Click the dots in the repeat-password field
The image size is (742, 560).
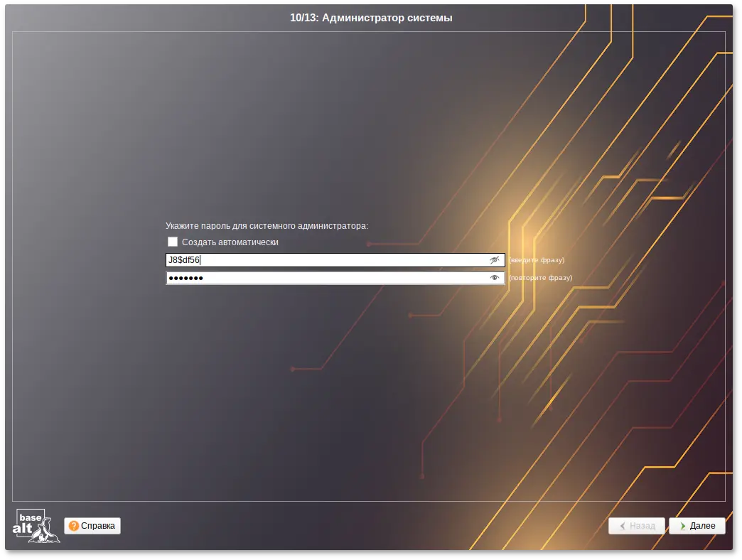coord(185,278)
